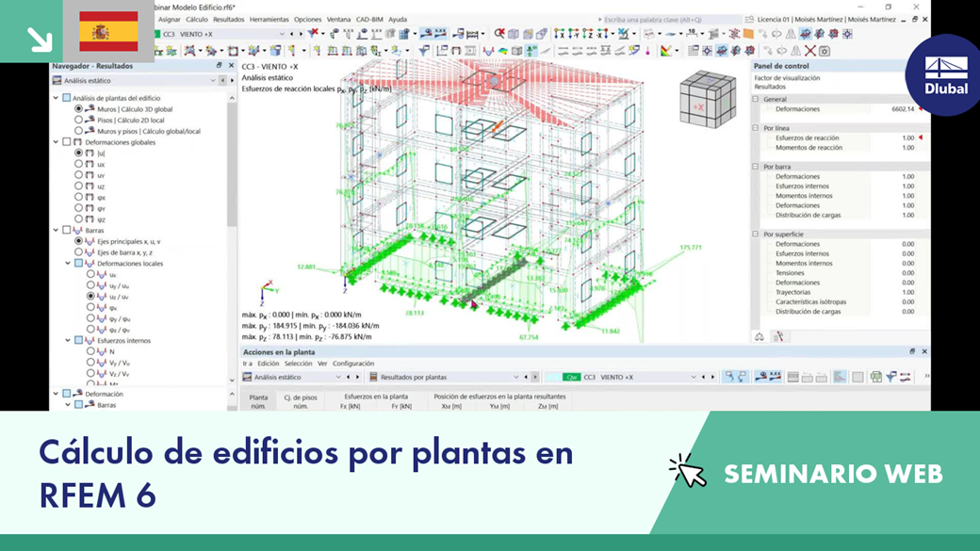Click the results color-scale icon in second toolbar
This screenshot has height=551, width=980.
(x=666, y=51)
